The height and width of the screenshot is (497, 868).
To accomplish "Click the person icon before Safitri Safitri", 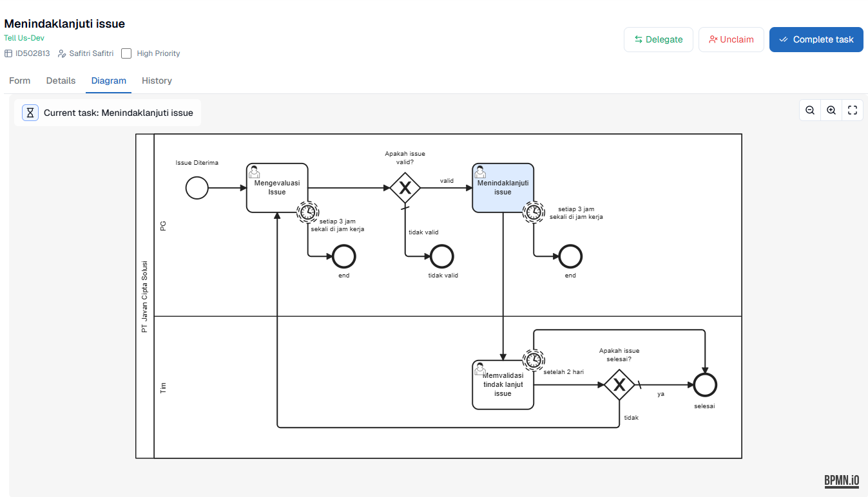I will point(61,53).
